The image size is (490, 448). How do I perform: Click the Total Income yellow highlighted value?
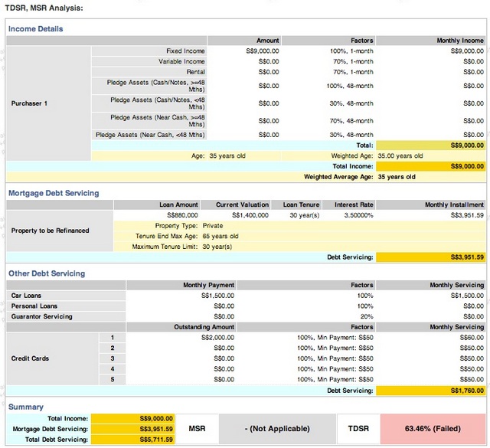[430, 166]
